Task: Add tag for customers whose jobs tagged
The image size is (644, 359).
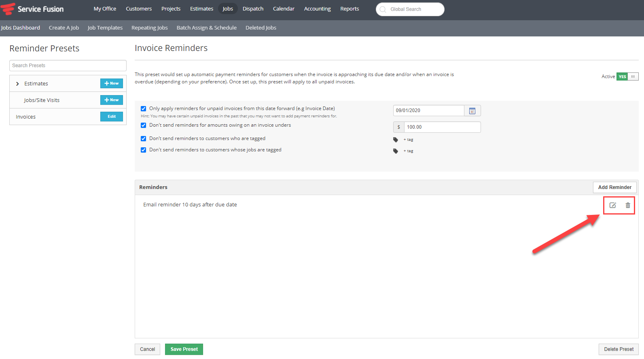Action: pyautogui.click(x=409, y=151)
